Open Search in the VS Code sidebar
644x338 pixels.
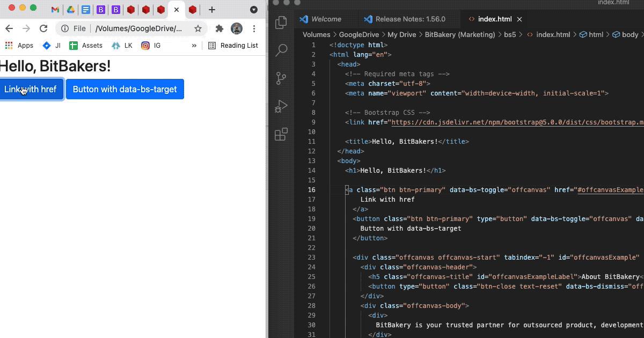tap(281, 50)
